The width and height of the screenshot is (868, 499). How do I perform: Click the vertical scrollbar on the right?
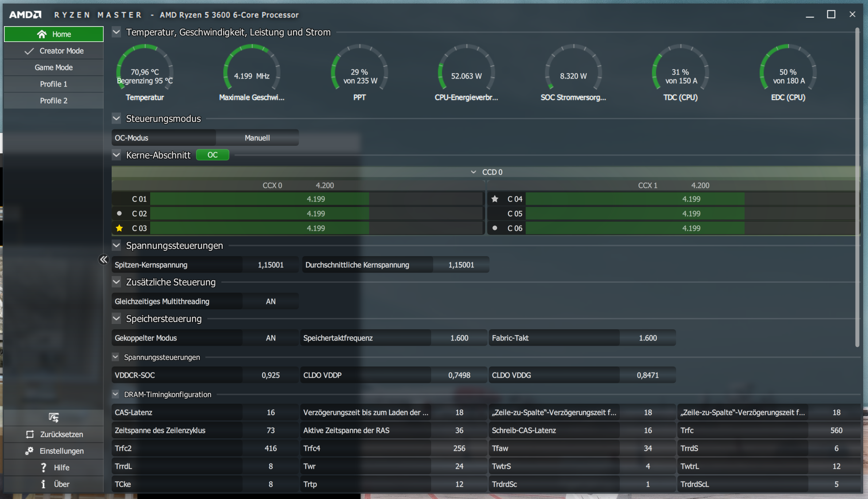click(x=857, y=187)
